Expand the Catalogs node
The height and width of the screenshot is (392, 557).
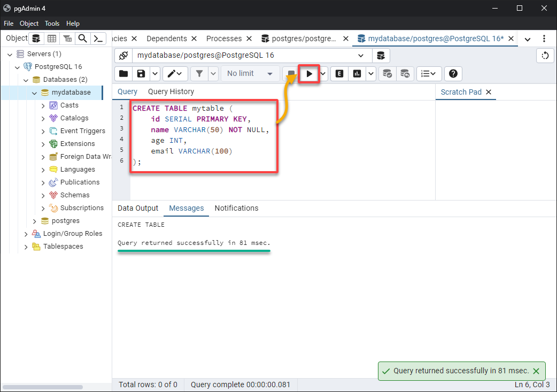click(43, 118)
